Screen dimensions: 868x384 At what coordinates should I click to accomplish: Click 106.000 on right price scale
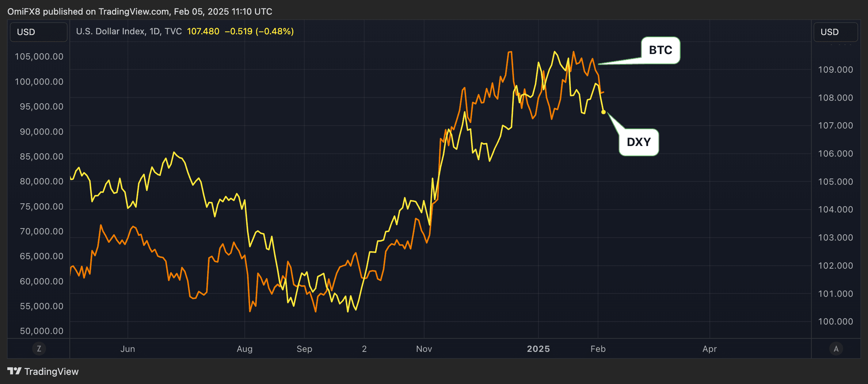click(x=835, y=154)
